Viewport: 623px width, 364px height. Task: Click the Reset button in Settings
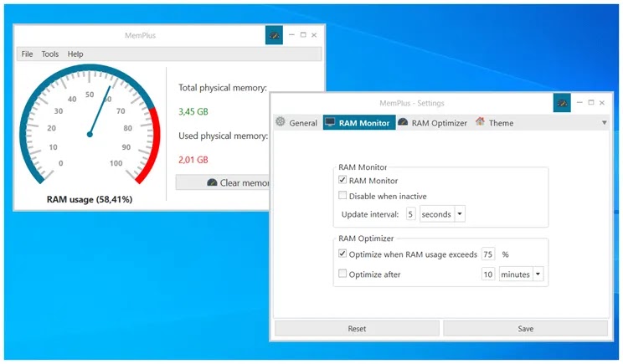(x=357, y=329)
